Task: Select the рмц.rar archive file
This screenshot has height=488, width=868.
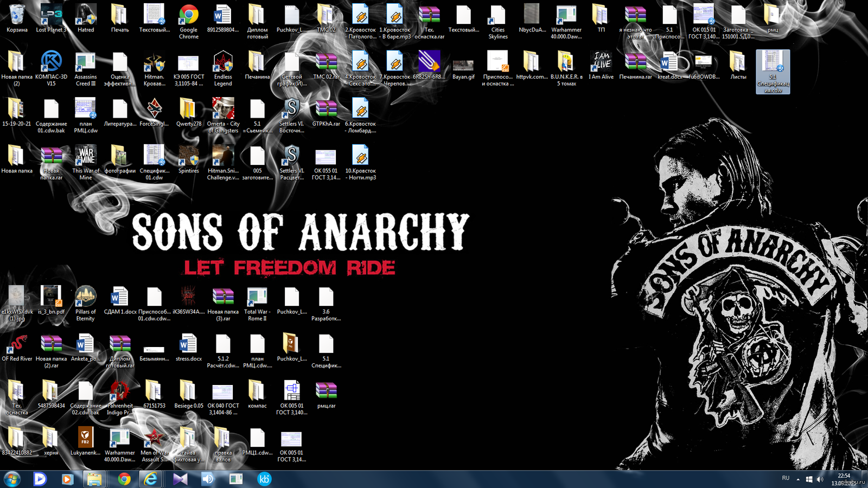Action: tap(326, 391)
